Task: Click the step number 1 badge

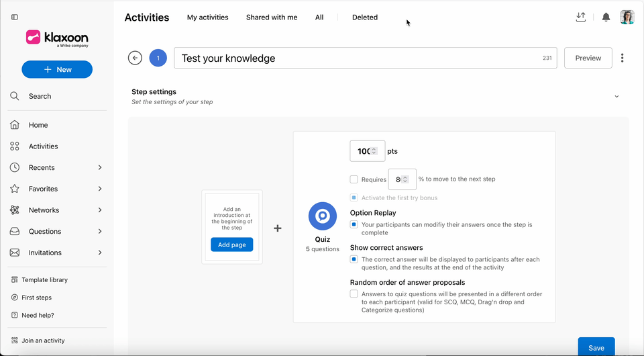Action: click(x=158, y=58)
